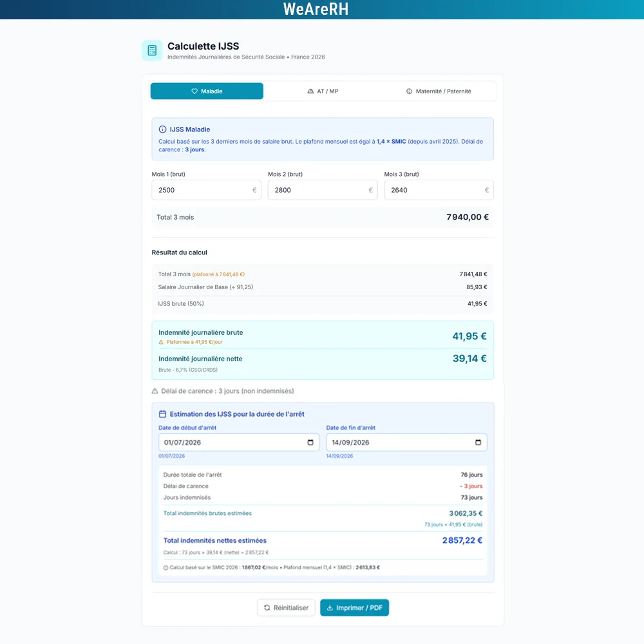Click the Indemnité journalière nette amount 39,14 €
644x644 pixels.
click(x=470, y=359)
